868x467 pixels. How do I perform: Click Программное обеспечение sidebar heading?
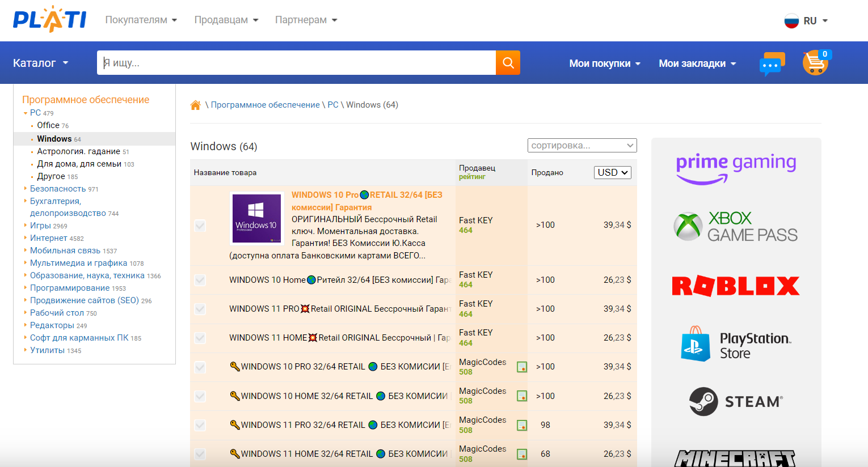pos(86,100)
